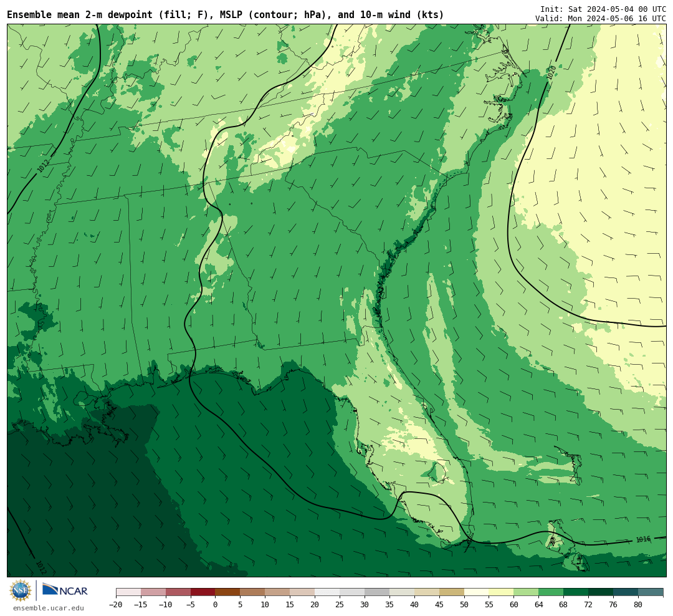Image resolution: width=673 pixels, height=616 pixels.
Task: Pick the dark red swatch between -5 and 0
Action: click(203, 592)
